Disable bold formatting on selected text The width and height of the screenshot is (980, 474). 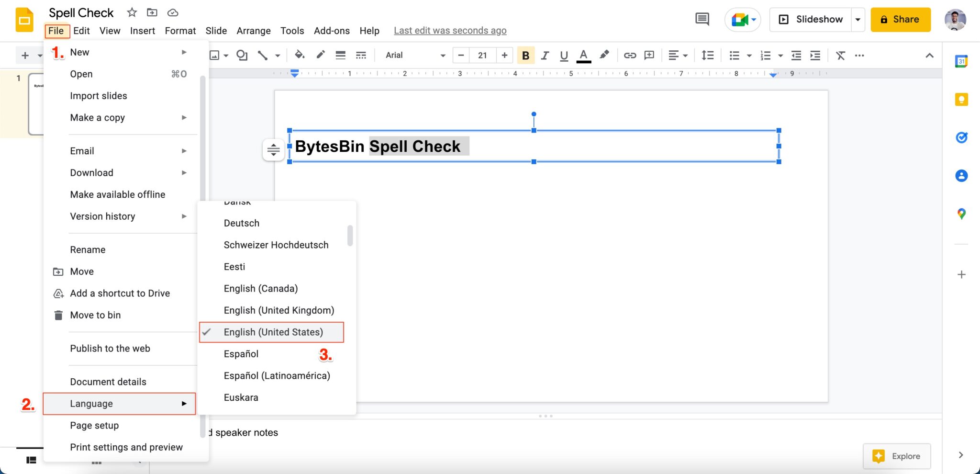tap(525, 55)
